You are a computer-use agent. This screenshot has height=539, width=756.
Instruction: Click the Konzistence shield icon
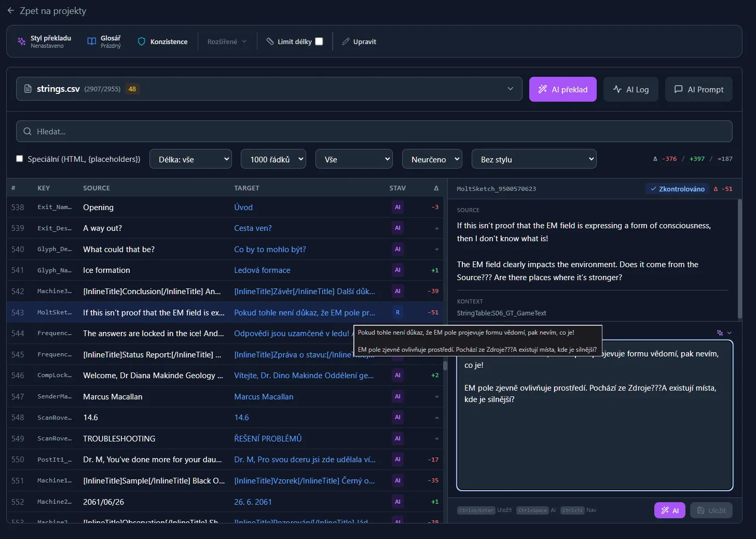[141, 42]
